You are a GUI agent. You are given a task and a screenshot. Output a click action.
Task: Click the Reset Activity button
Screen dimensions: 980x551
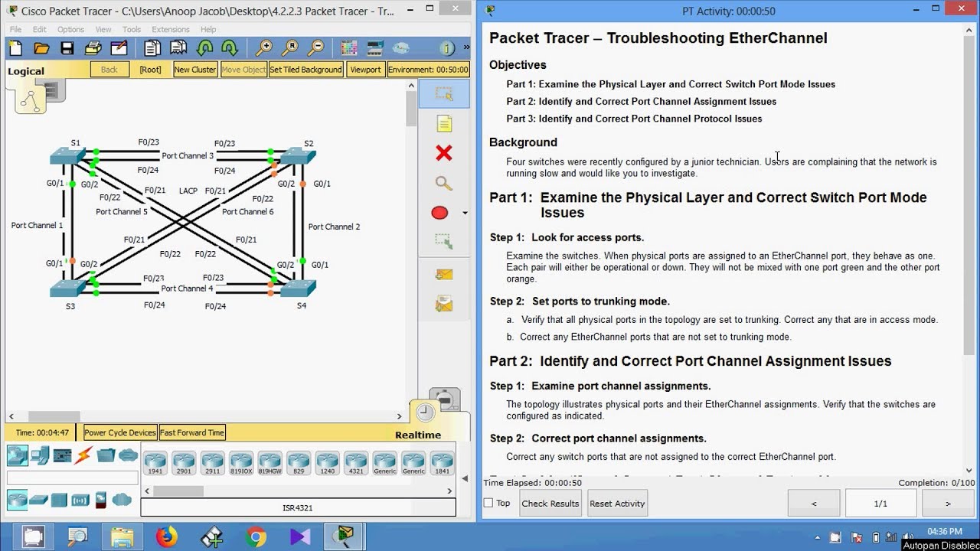pos(618,504)
